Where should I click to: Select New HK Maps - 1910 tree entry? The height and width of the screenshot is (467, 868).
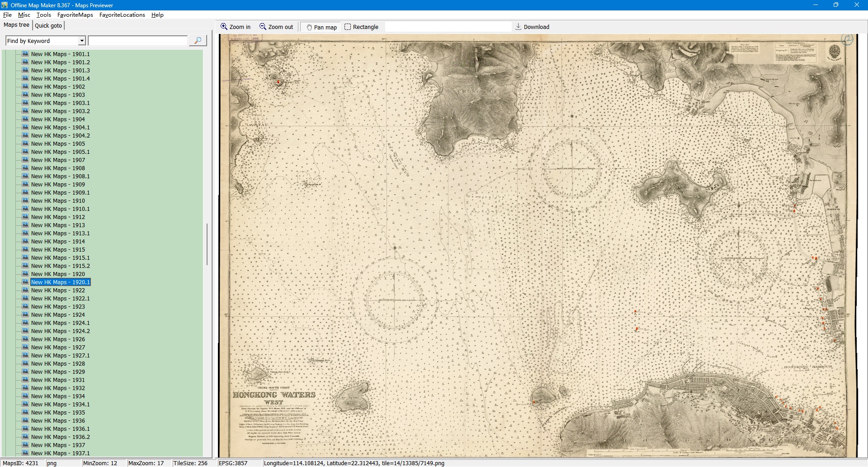(x=58, y=200)
